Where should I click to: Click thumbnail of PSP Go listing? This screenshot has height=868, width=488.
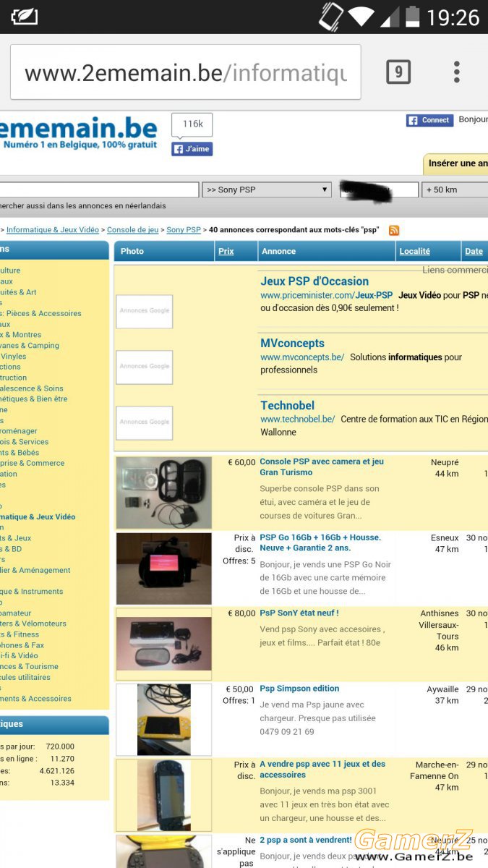click(164, 569)
